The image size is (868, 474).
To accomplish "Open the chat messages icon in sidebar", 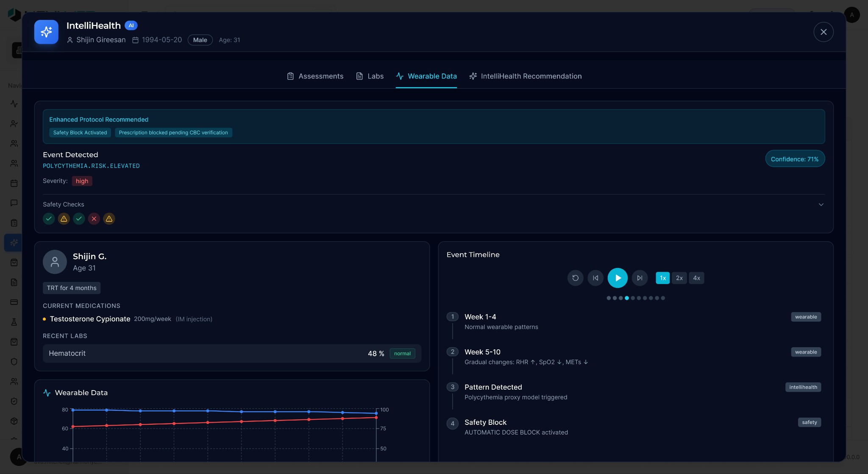I will click(x=14, y=203).
